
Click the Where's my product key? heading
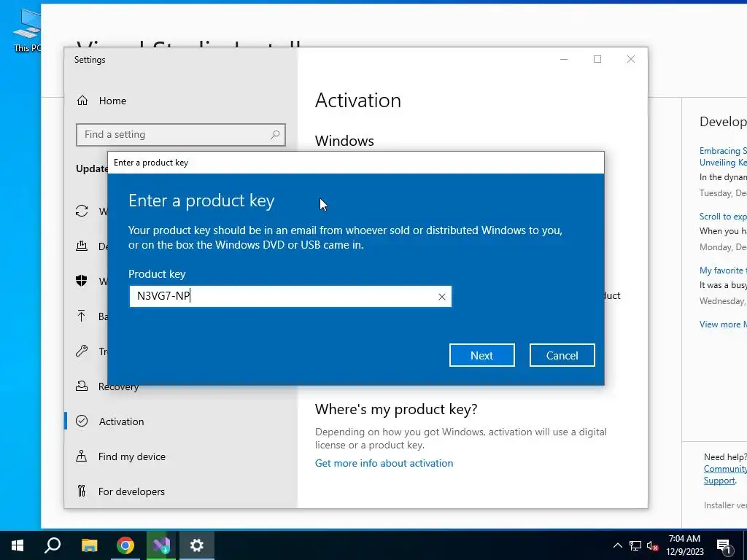pyautogui.click(x=396, y=409)
